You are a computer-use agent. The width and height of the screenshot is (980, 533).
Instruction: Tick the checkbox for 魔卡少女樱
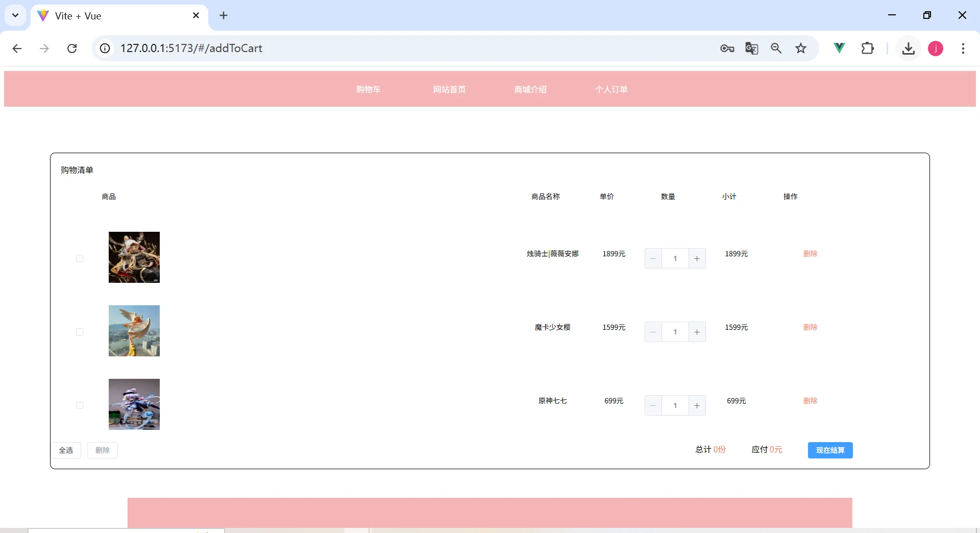(80, 332)
